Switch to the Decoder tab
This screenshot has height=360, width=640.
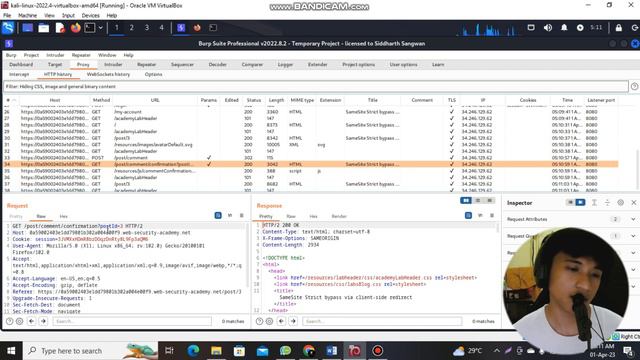click(x=218, y=64)
